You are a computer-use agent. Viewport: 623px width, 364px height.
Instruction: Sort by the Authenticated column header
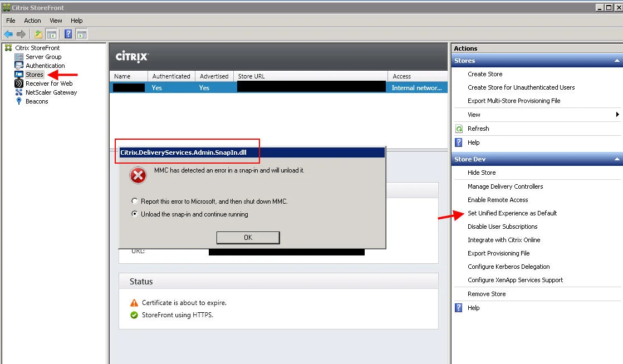point(171,76)
